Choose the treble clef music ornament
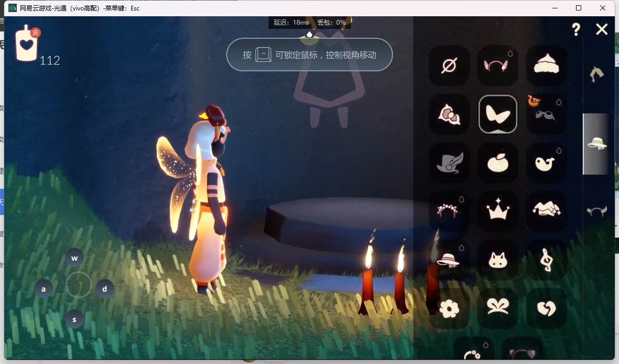Viewport: 619px width, 364px height. click(547, 260)
